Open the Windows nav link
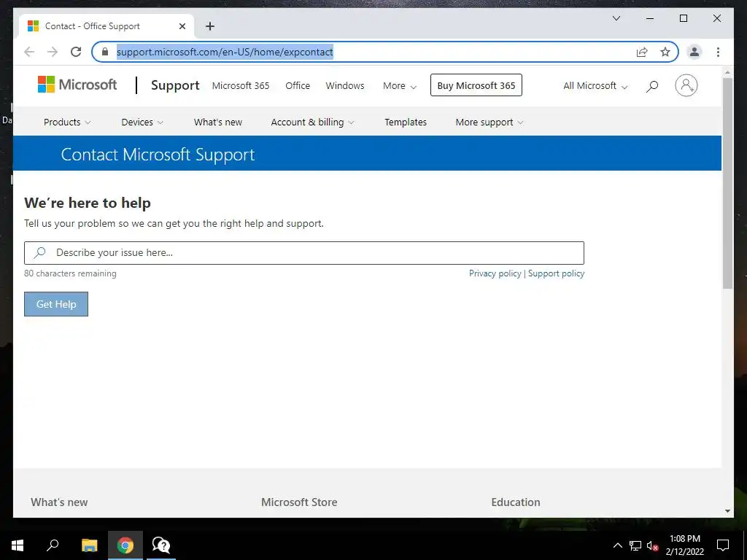 [x=345, y=86]
